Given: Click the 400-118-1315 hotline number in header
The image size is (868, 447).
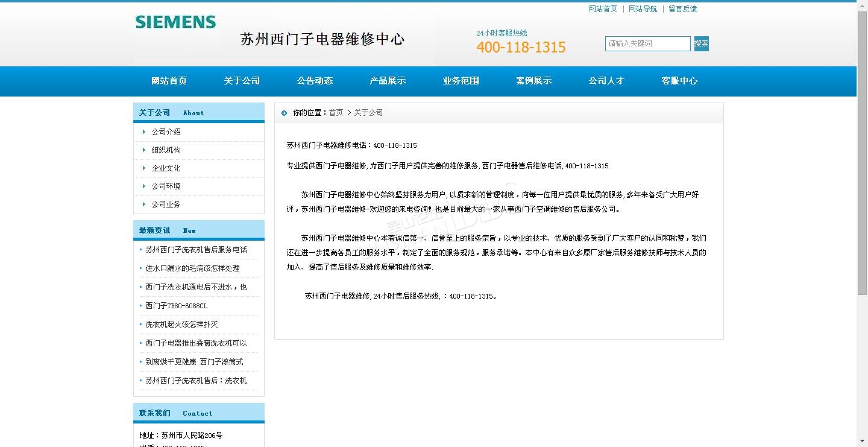Looking at the screenshot, I should pos(521,47).
